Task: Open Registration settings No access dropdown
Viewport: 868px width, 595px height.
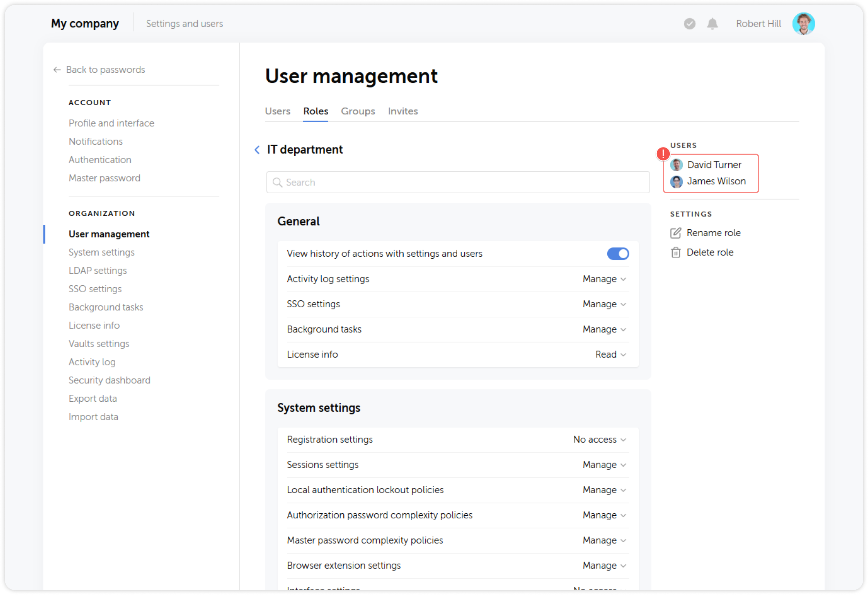Action: (x=599, y=439)
